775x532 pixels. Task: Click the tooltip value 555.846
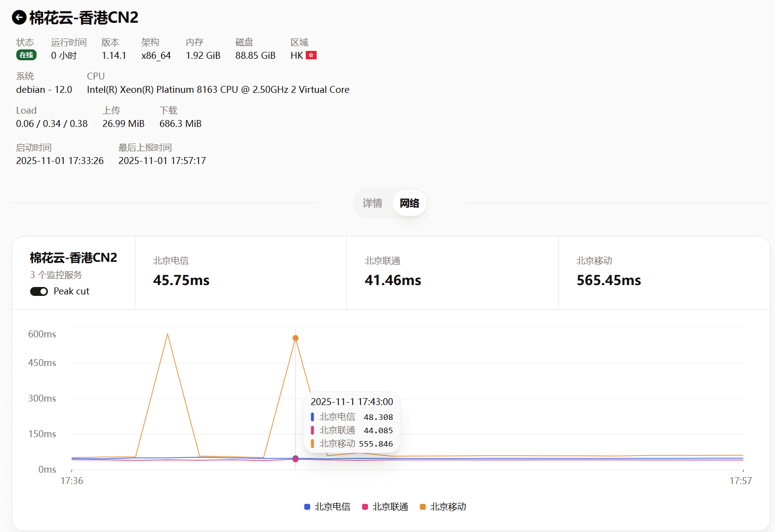click(x=376, y=444)
